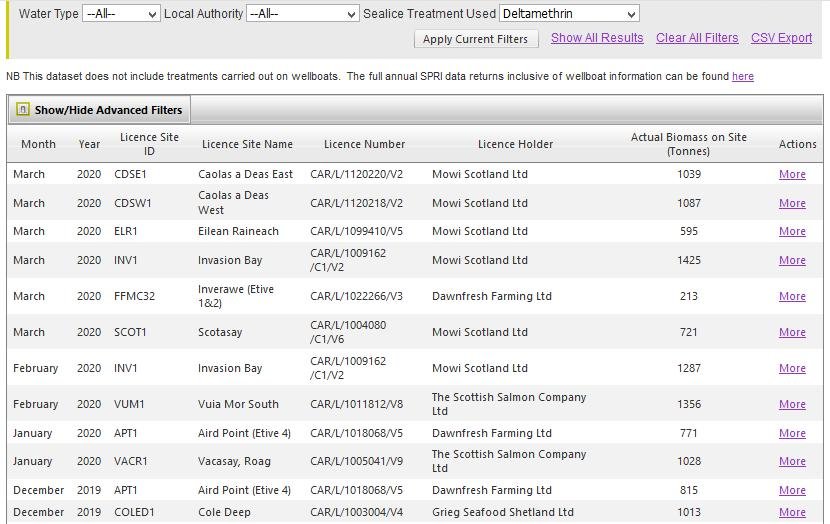
Task: Open More for Caolas a Deas East
Action: 792,174
